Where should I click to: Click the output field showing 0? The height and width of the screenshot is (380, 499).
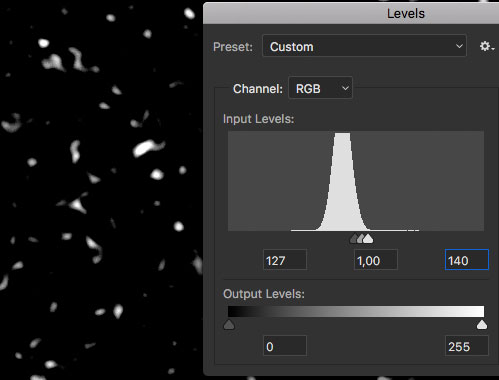(285, 346)
